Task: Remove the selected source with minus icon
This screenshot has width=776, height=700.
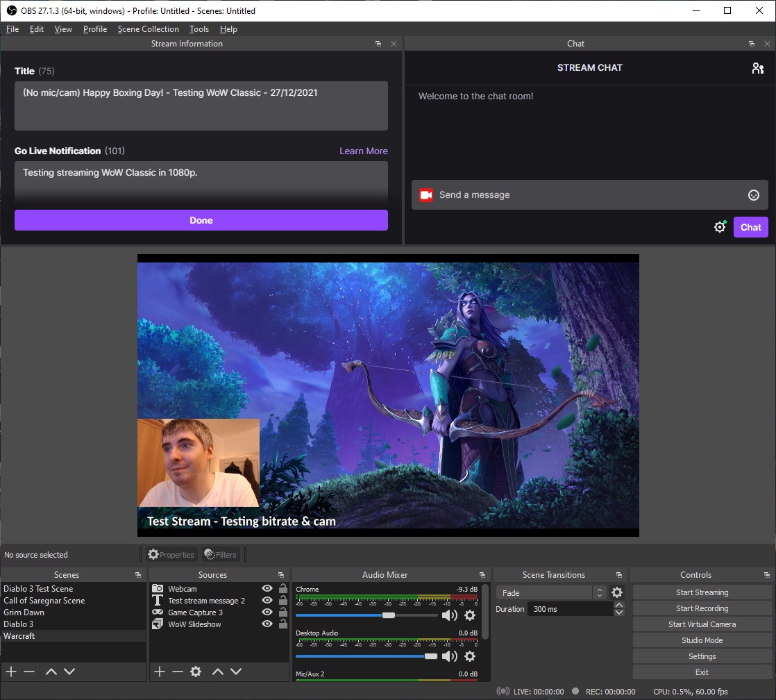Action: point(178,672)
